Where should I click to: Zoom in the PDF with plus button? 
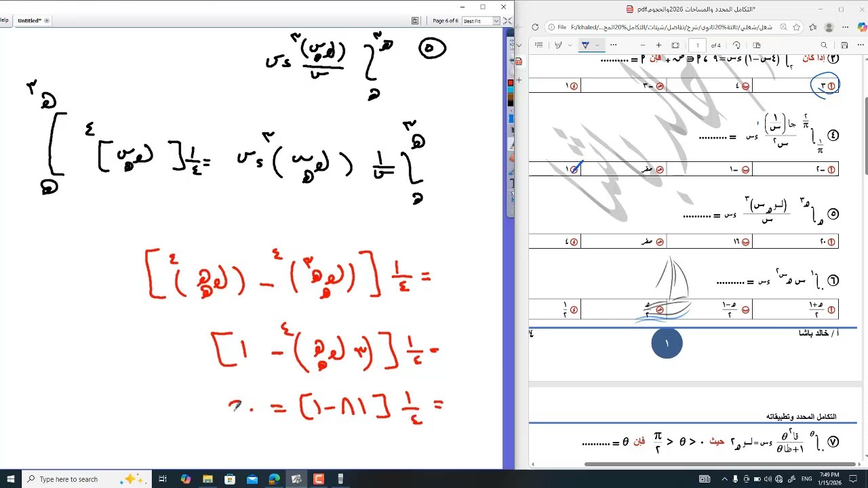tap(658, 45)
